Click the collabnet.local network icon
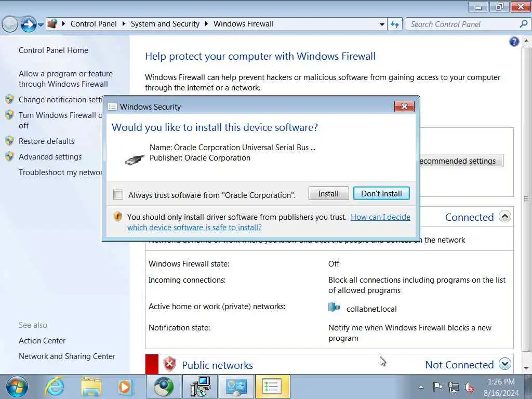 [x=334, y=308]
